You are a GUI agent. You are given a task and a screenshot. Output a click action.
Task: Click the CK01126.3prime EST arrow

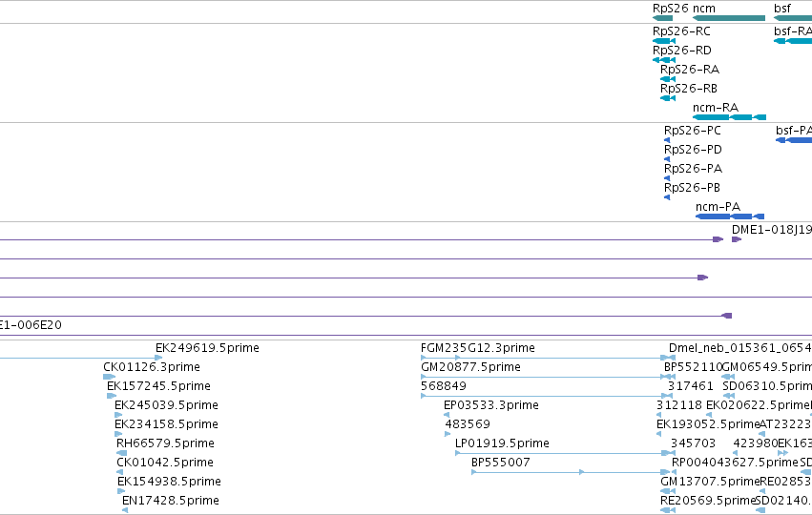point(110,377)
